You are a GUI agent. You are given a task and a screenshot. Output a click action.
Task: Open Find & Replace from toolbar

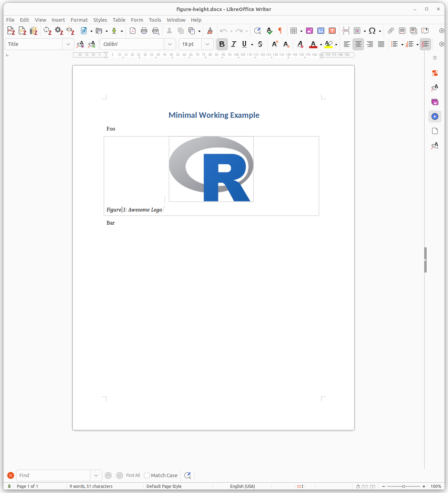pyautogui.click(x=257, y=31)
